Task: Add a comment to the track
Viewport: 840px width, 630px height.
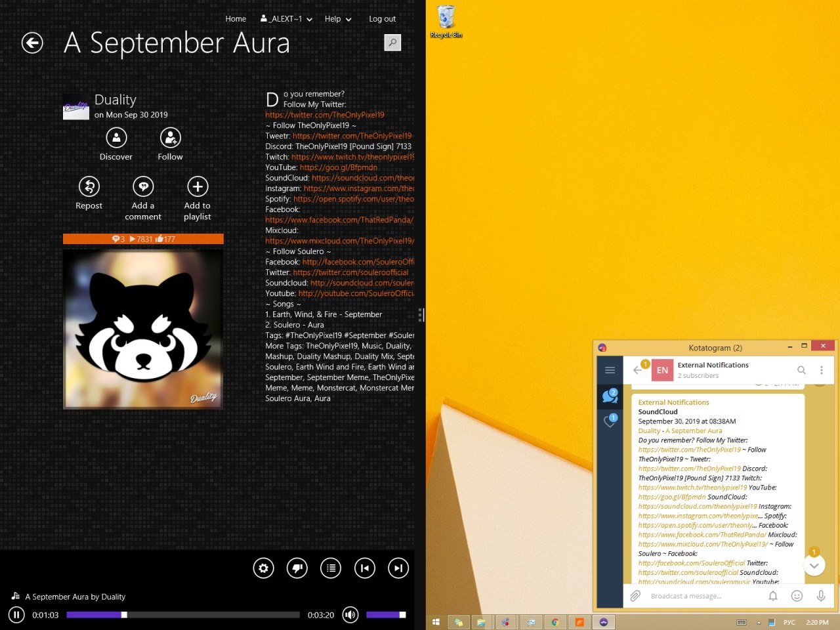Action: coord(143,199)
